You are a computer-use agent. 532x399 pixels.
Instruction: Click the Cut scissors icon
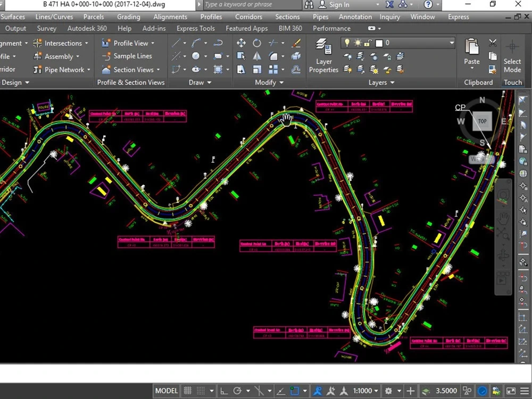click(x=493, y=43)
